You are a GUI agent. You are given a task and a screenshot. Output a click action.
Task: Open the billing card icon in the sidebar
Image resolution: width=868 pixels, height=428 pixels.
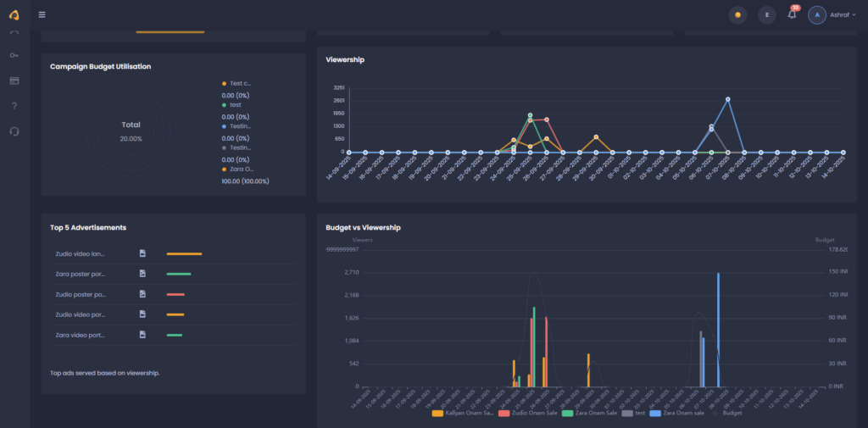[14, 81]
